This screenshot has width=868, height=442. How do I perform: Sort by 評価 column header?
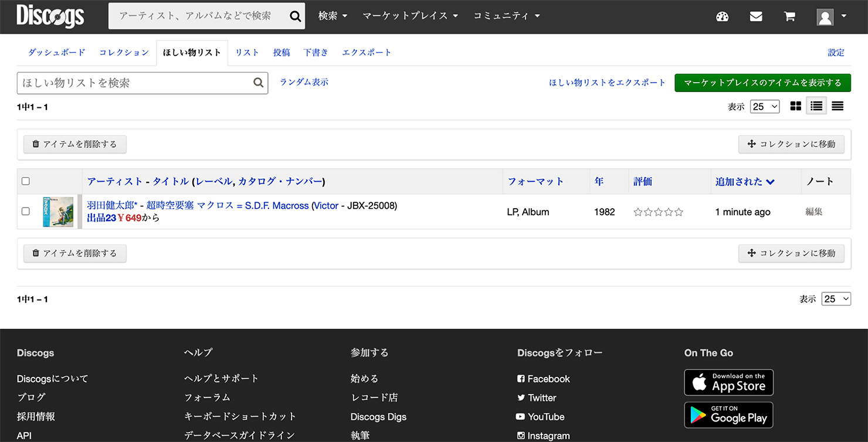click(x=643, y=182)
